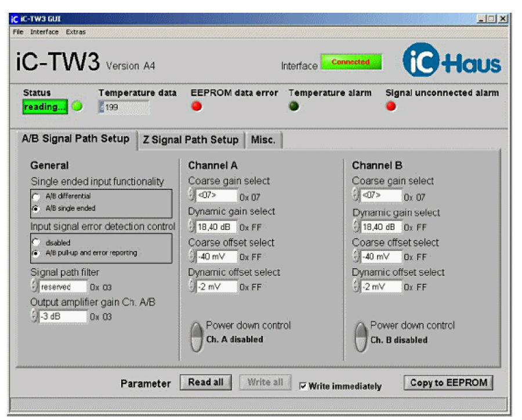Image resolution: width=522 pixels, height=420 pixels.
Task: Click the 'General' heading
Action: (49, 165)
